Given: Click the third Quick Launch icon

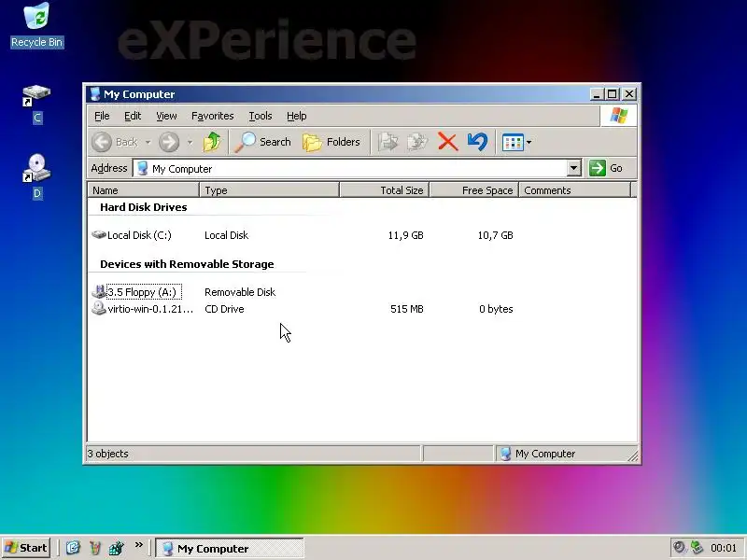Looking at the screenshot, I should pos(116,548).
